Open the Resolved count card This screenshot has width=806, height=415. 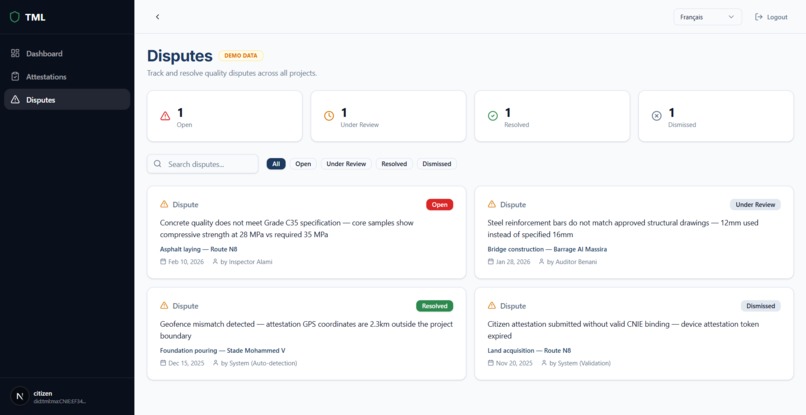[x=552, y=116]
